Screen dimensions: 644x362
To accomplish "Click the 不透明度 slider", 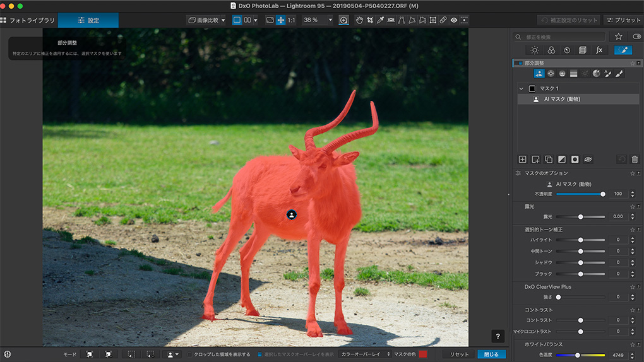I will [580, 194].
